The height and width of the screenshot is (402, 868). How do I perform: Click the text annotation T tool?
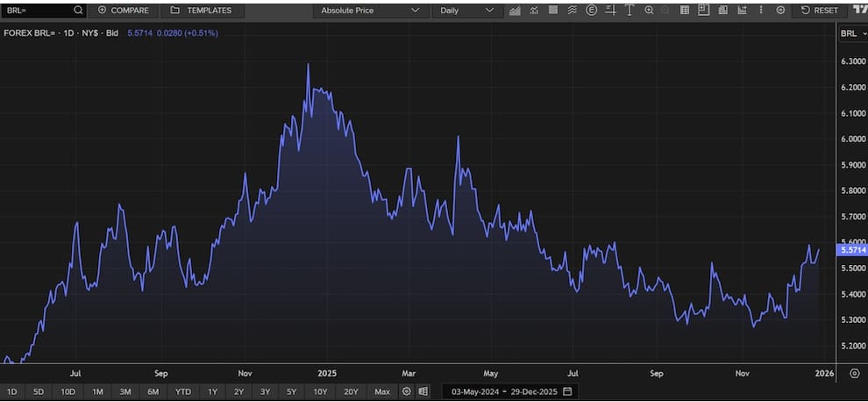click(629, 11)
